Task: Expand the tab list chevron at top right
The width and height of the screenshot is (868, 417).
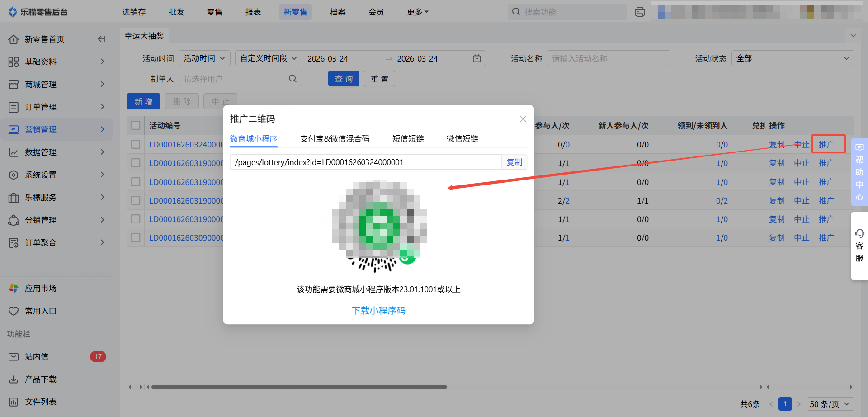Action: coord(853,35)
